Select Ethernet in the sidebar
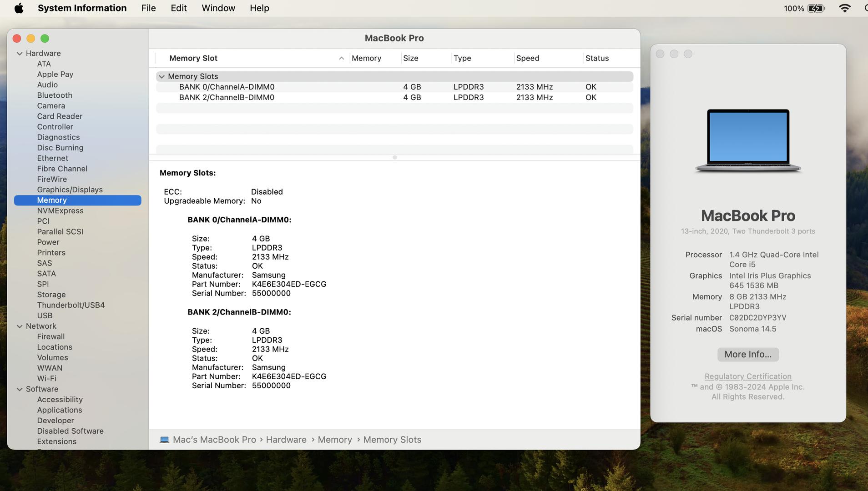The width and height of the screenshot is (868, 491). pyautogui.click(x=52, y=158)
